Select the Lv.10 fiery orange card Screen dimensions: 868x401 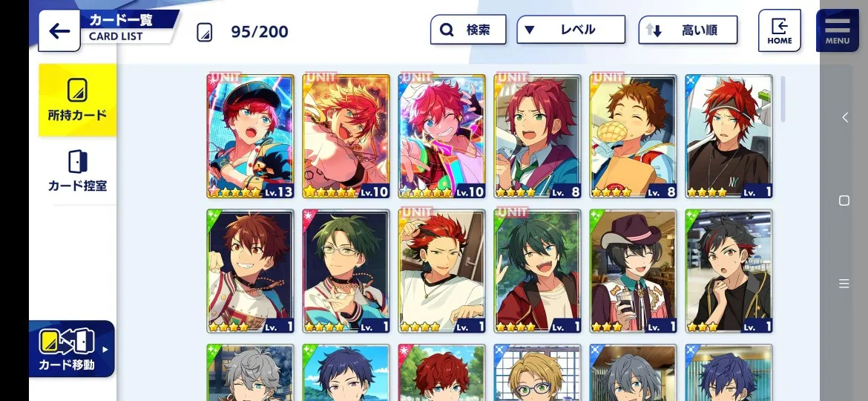346,136
